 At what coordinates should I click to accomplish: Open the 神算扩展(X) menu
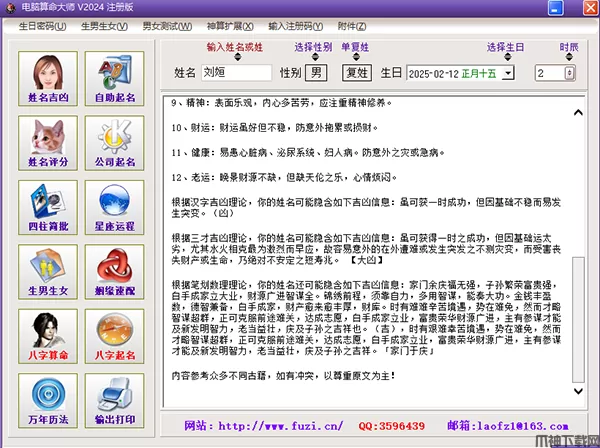point(230,26)
